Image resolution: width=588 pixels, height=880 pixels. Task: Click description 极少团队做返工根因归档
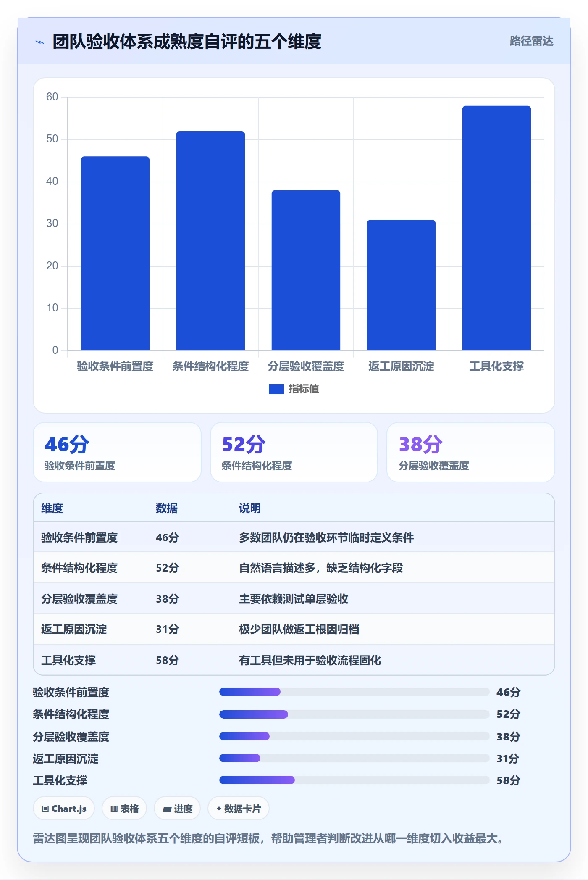[x=299, y=629]
